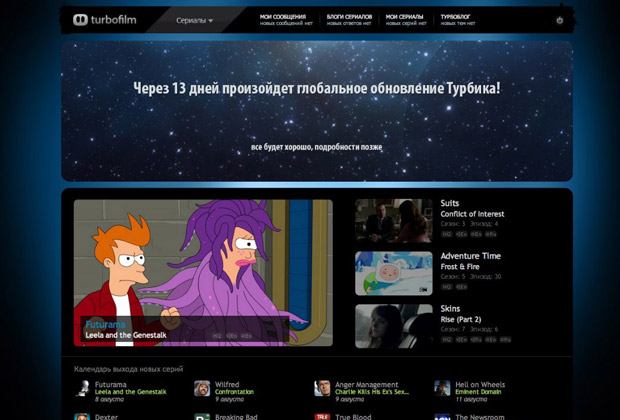Open Hell on Wheels in the calendar

480,384
